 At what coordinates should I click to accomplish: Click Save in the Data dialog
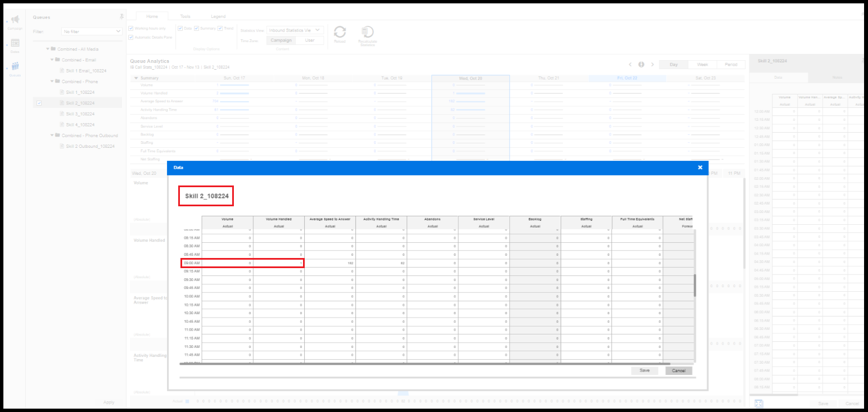(645, 370)
